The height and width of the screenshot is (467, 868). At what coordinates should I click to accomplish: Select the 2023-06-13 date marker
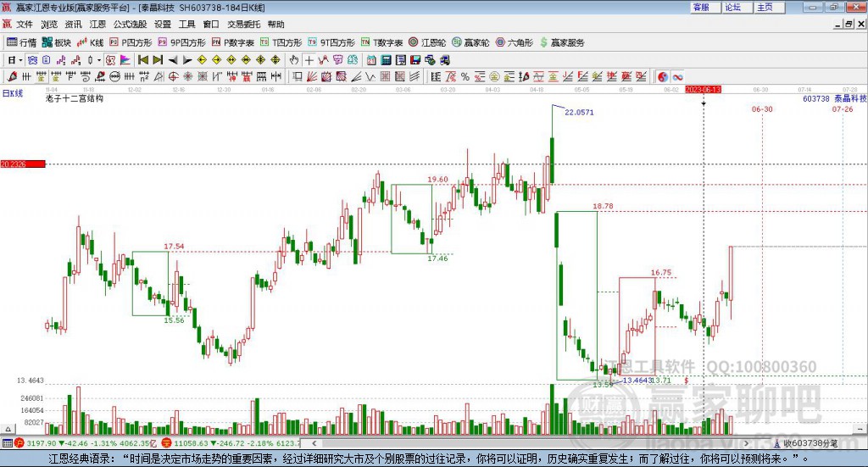click(703, 90)
